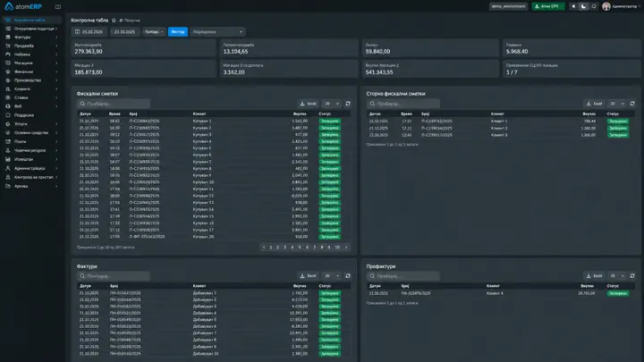644x362 pixels.
Task: Refresh the Профактури table
Action: (632, 276)
